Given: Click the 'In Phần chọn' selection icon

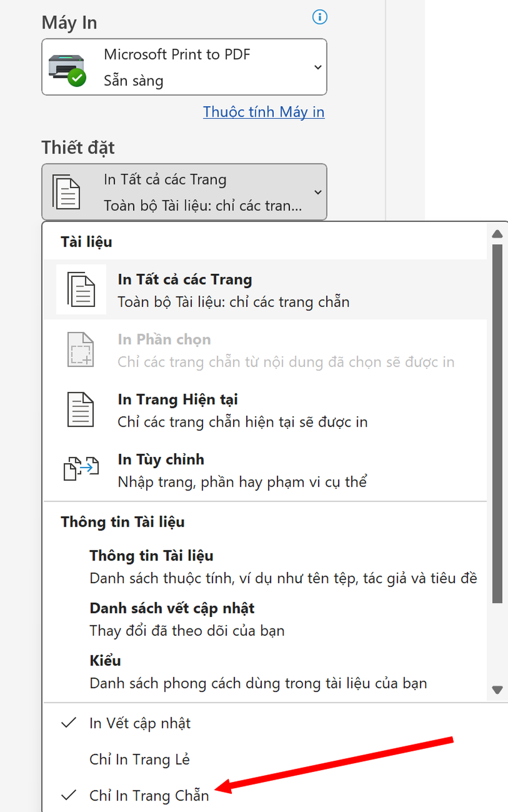Looking at the screenshot, I should [x=80, y=349].
